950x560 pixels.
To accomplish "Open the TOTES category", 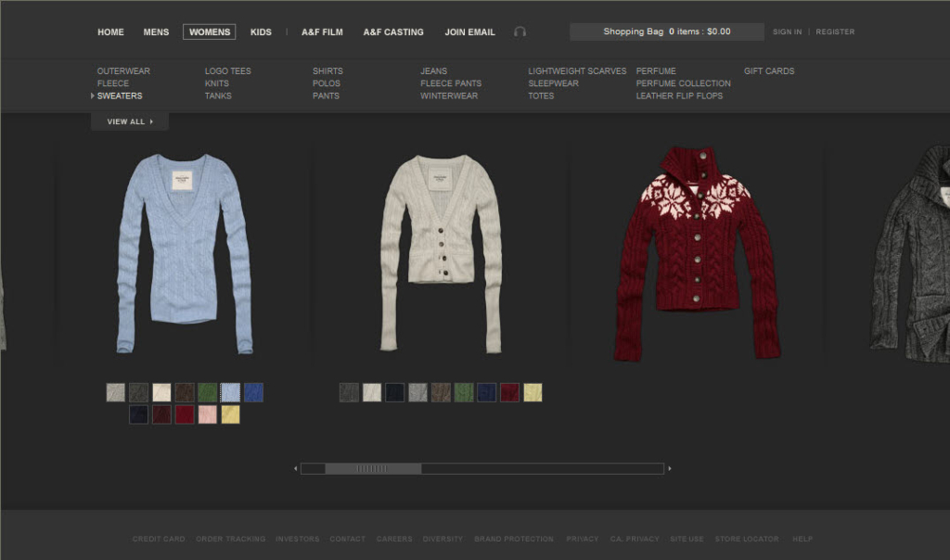I will click(541, 95).
